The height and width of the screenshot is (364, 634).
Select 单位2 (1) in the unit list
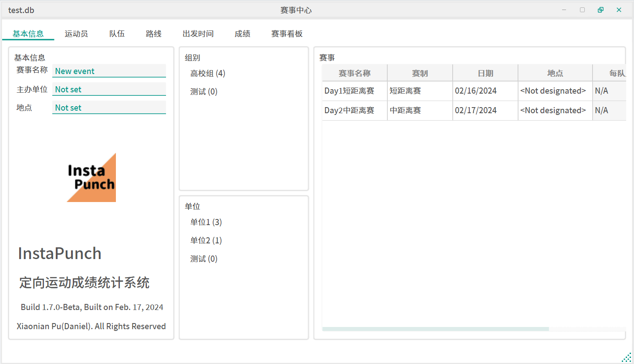206,240
